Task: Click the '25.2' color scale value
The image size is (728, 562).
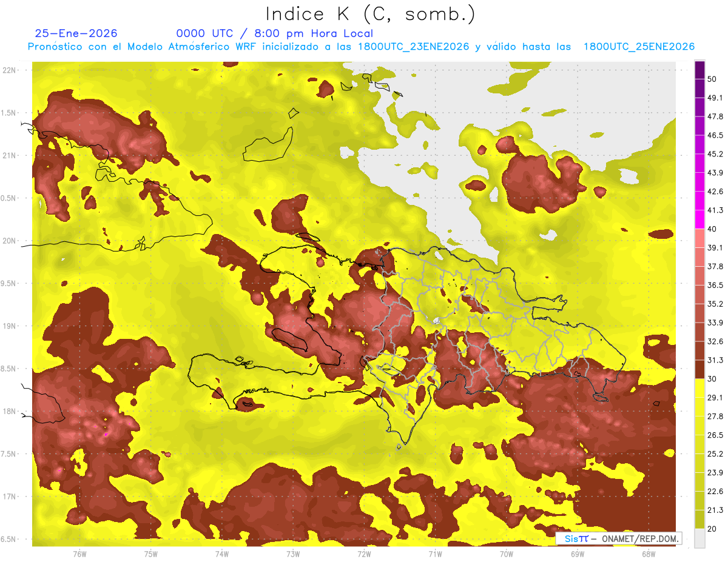Action: [x=715, y=454]
